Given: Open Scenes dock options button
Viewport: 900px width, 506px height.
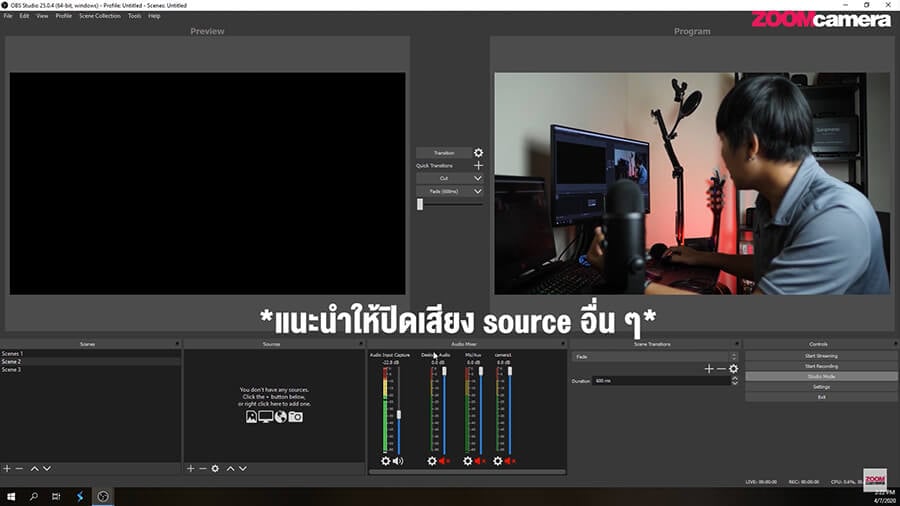Looking at the screenshot, I should tap(177, 344).
